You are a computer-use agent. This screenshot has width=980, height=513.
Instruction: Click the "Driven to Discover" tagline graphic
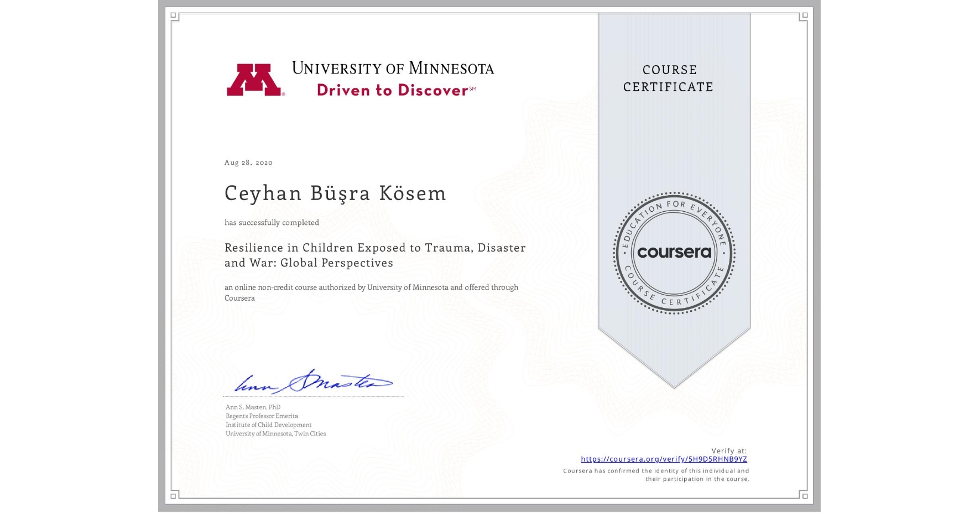click(x=393, y=90)
